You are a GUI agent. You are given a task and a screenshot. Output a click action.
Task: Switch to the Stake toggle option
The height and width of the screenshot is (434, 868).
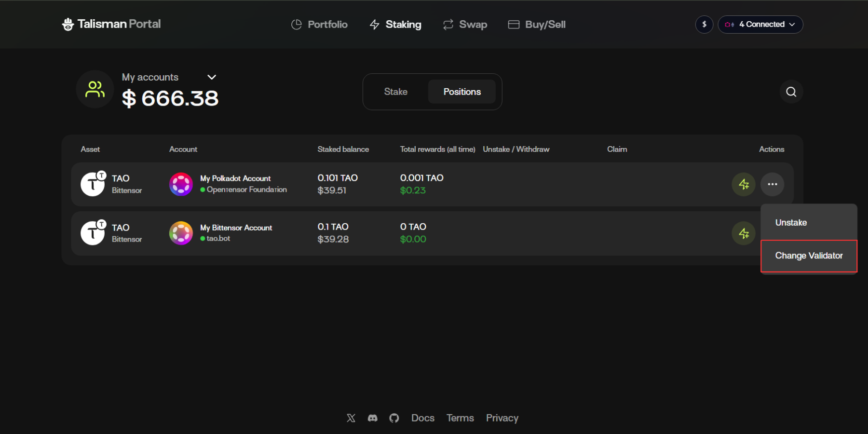(x=395, y=92)
